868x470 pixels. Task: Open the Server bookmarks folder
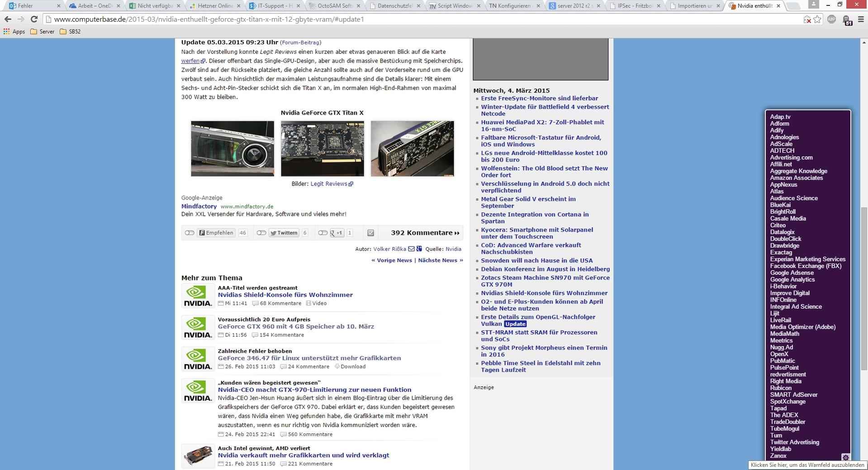pyautogui.click(x=43, y=32)
